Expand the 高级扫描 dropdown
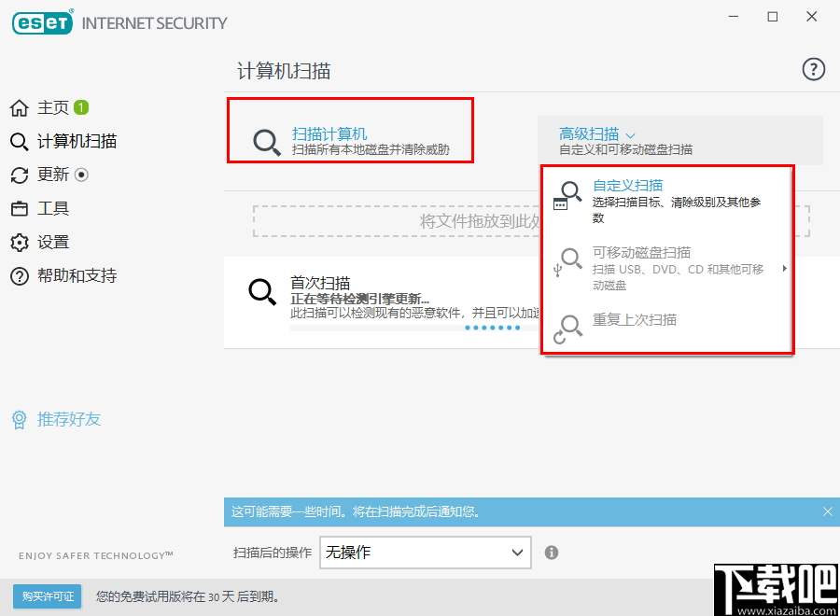This screenshot has width=840, height=616. 590,133
